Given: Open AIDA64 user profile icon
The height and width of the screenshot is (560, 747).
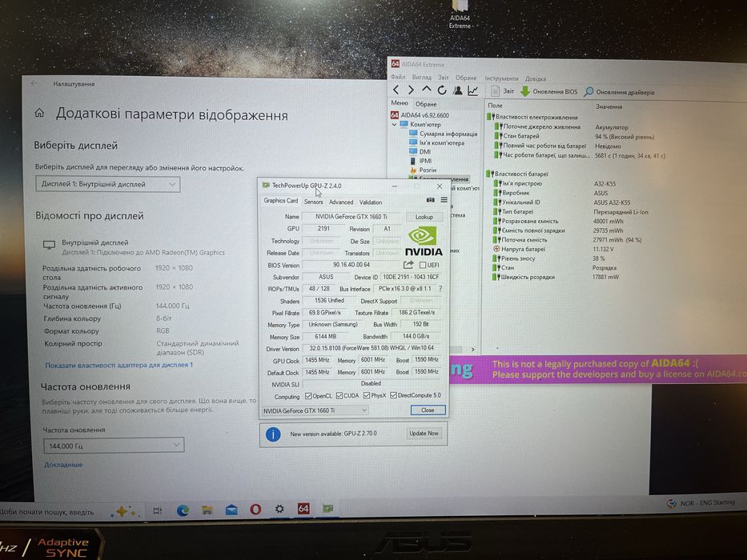Looking at the screenshot, I should pos(457,90).
